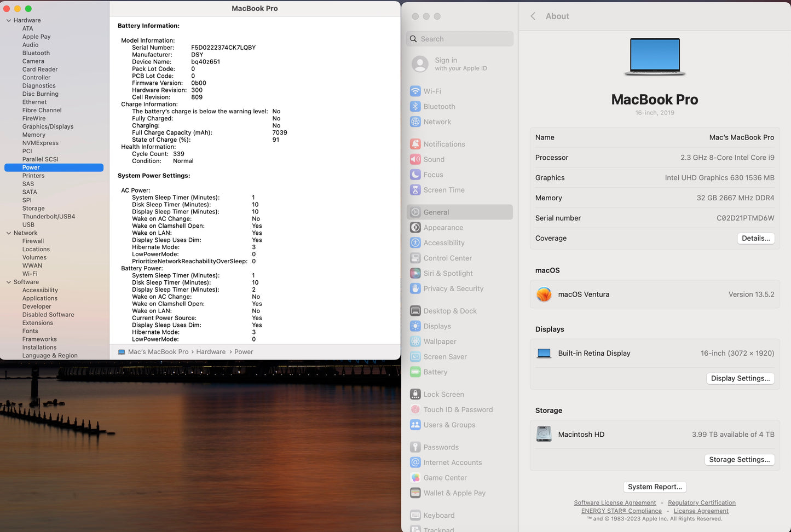Image resolution: width=791 pixels, height=532 pixels.
Task: Click the coverage Details button
Action: coord(755,238)
